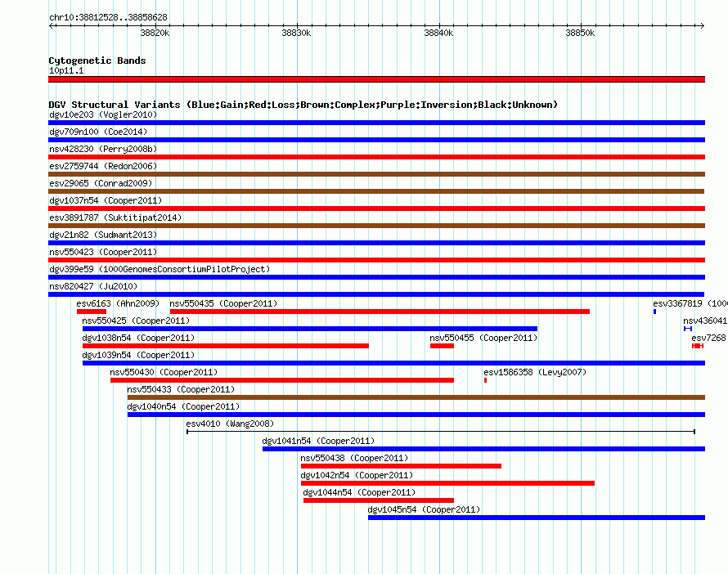
Task: Click the red dgv1042n54 loss bar
Action: click(447, 483)
